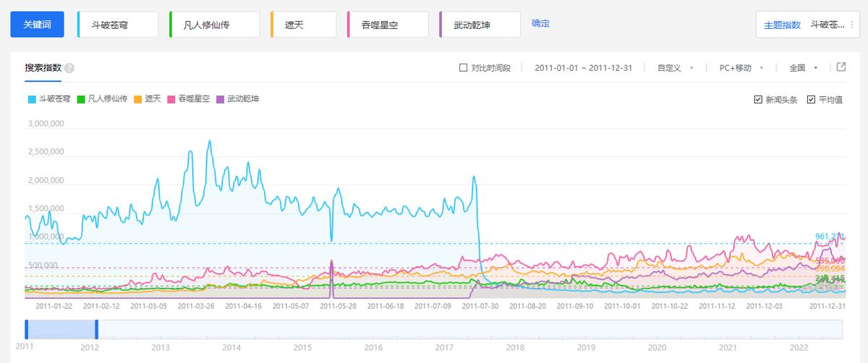Select the 搜索指数 tab

[x=43, y=68]
